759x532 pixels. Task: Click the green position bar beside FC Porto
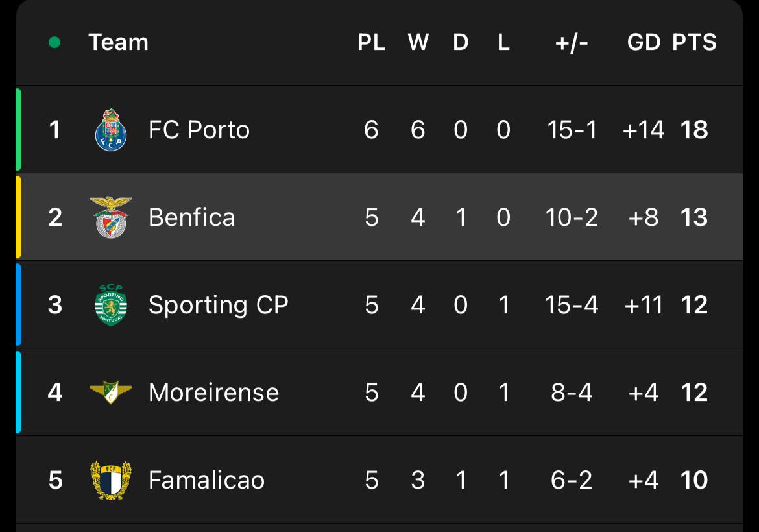pyautogui.click(x=19, y=129)
